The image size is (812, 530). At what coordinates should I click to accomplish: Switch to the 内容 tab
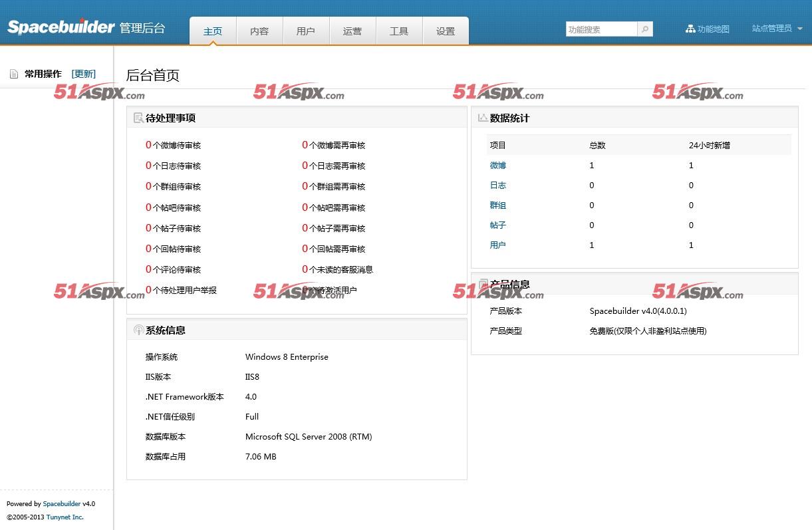click(259, 31)
